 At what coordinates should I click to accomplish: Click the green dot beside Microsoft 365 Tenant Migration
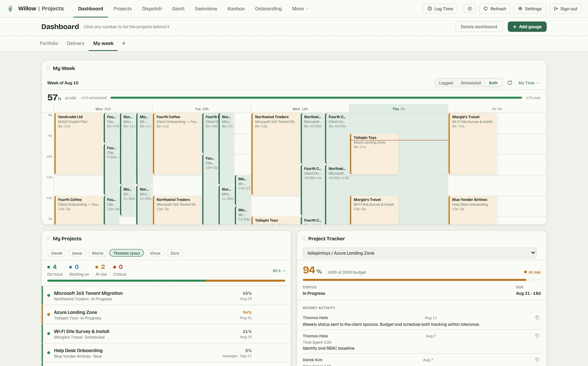pos(49,295)
